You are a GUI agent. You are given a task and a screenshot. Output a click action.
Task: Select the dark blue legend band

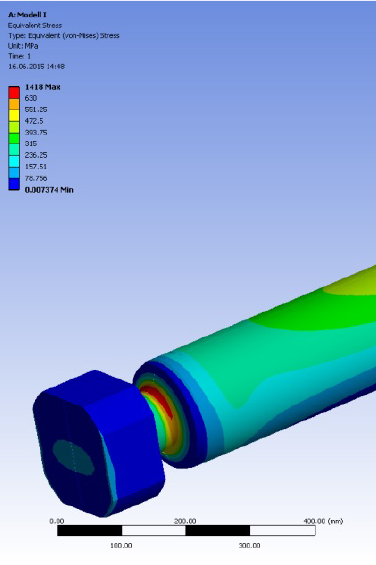(14, 184)
